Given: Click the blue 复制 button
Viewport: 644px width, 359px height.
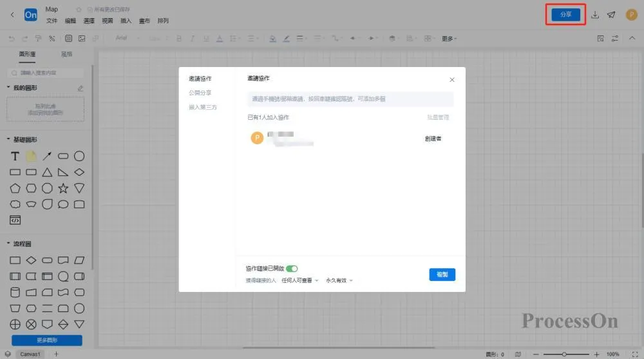Looking at the screenshot, I should (442, 275).
